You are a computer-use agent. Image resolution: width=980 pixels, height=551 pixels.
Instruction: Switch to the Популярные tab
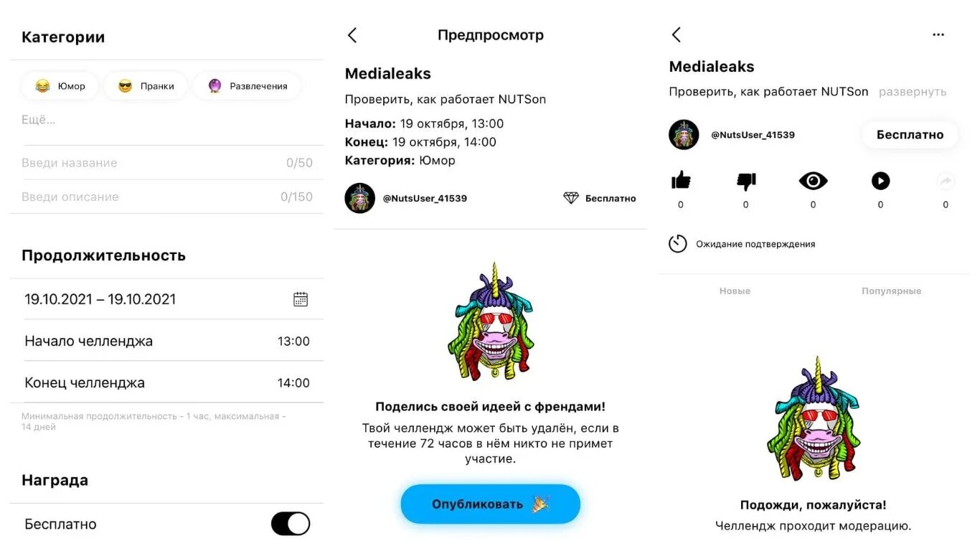click(x=891, y=291)
